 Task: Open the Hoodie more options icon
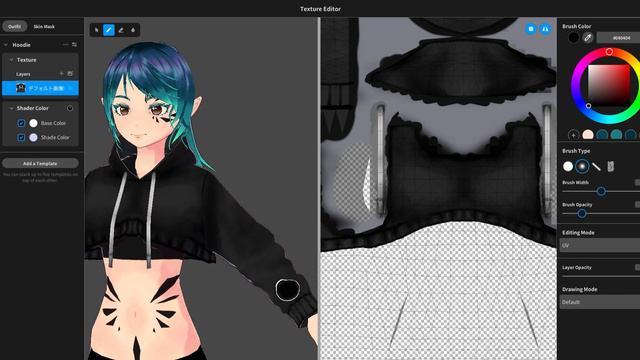65,44
